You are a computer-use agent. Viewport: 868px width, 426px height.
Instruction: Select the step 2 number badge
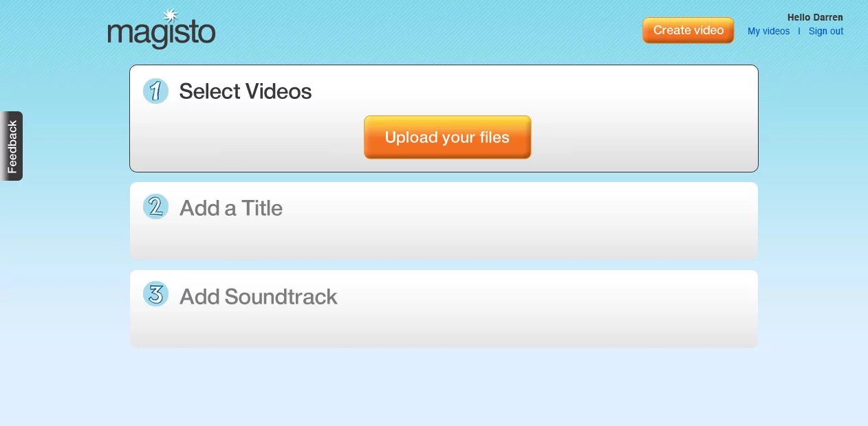tap(155, 206)
